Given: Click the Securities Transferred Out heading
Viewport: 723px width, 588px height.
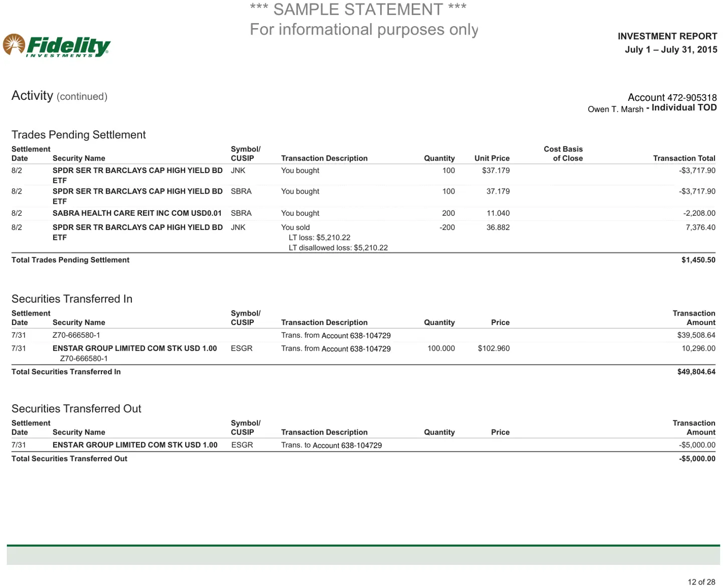Looking at the screenshot, I should click(76, 408).
